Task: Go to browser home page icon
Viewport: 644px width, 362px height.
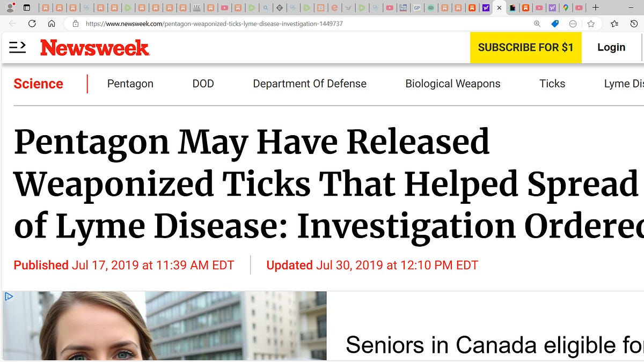Action: [52, 24]
